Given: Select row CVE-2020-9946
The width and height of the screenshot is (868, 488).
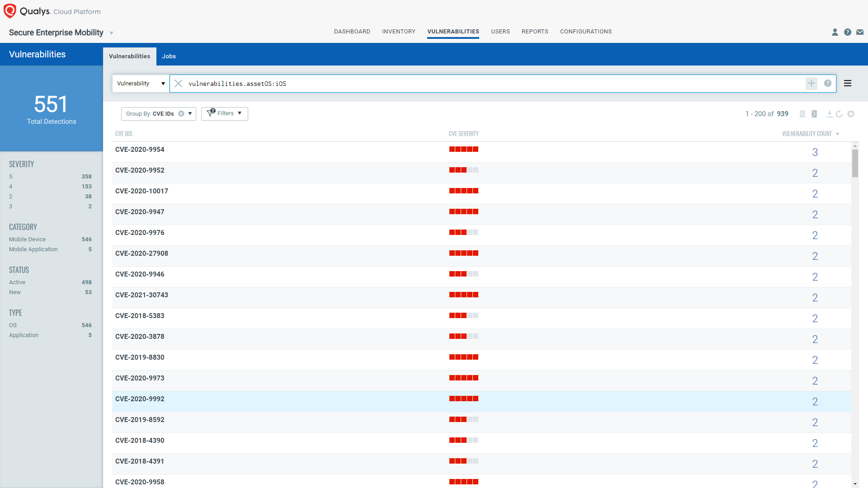Looking at the screenshot, I should click(481, 277).
